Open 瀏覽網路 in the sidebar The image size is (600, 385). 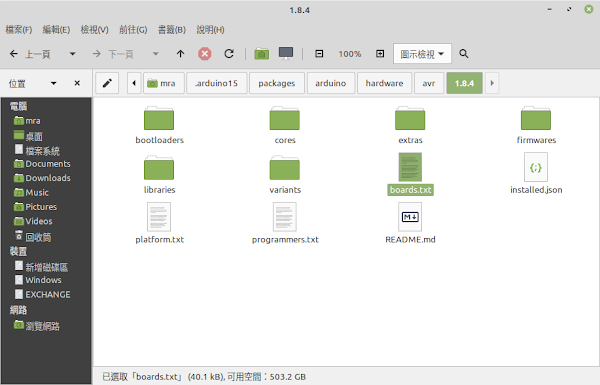37,325
